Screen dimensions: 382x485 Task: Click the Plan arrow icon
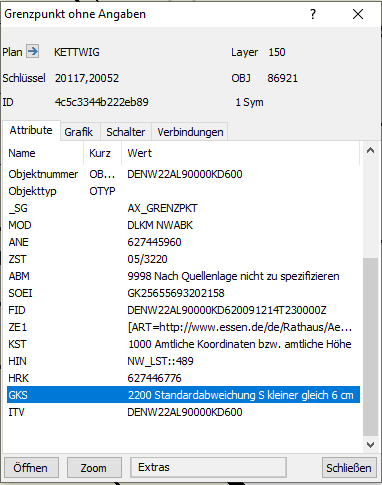(x=33, y=52)
